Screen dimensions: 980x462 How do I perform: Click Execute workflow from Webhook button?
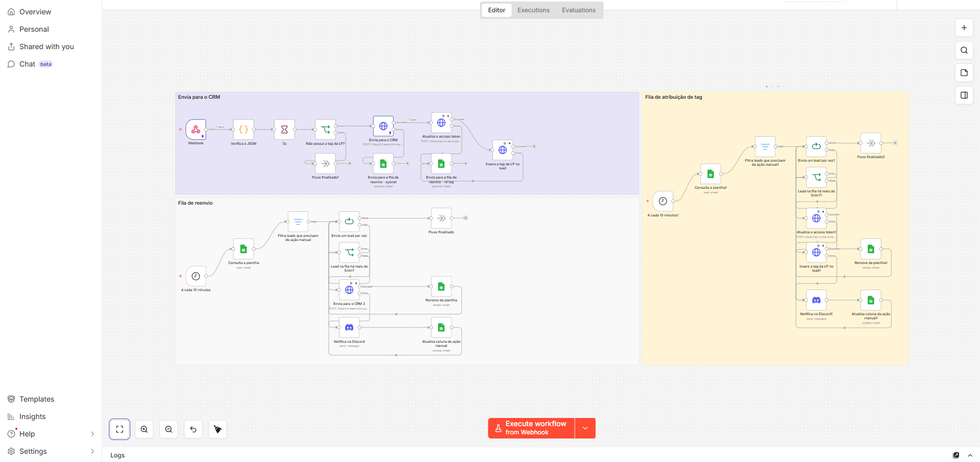pos(531,428)
